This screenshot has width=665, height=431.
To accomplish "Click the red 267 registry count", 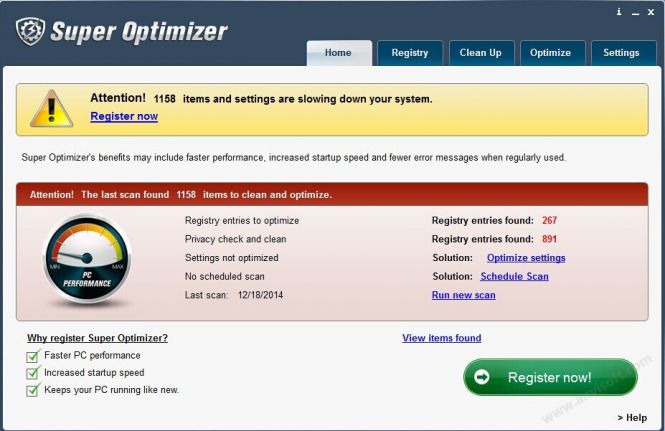I will tap(549, 221).
